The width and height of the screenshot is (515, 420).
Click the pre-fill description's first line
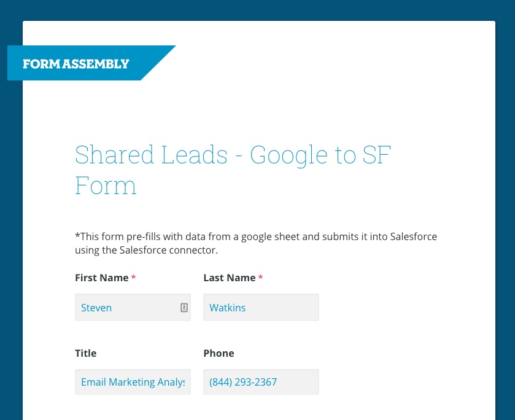point(256,236)
